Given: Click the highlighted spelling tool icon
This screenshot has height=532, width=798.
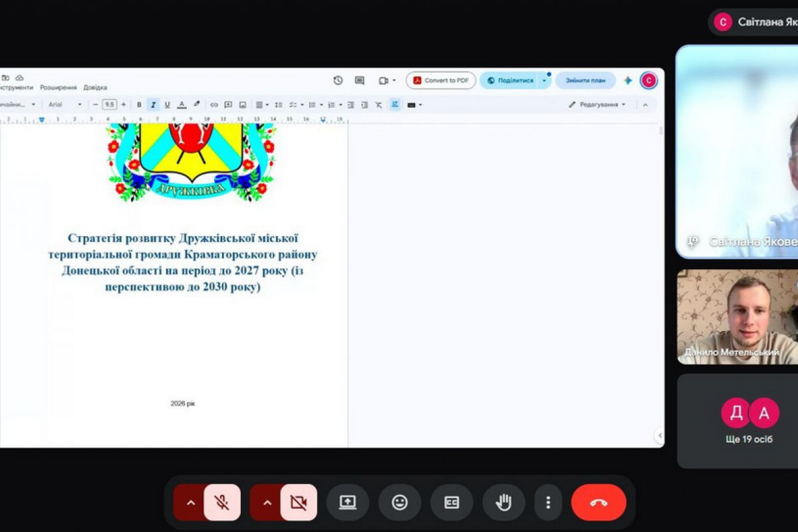Looking at the screenshot, I should pos(395,104).
